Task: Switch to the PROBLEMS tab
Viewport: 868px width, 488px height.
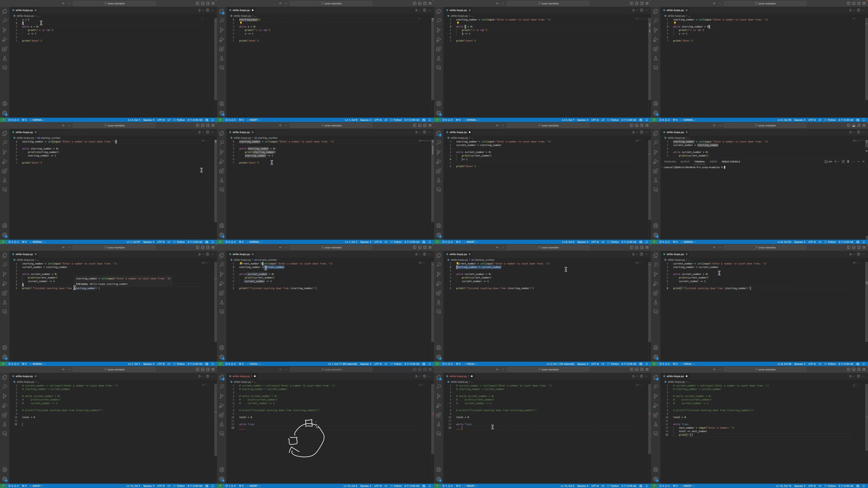Action: (x=670, y=162)
